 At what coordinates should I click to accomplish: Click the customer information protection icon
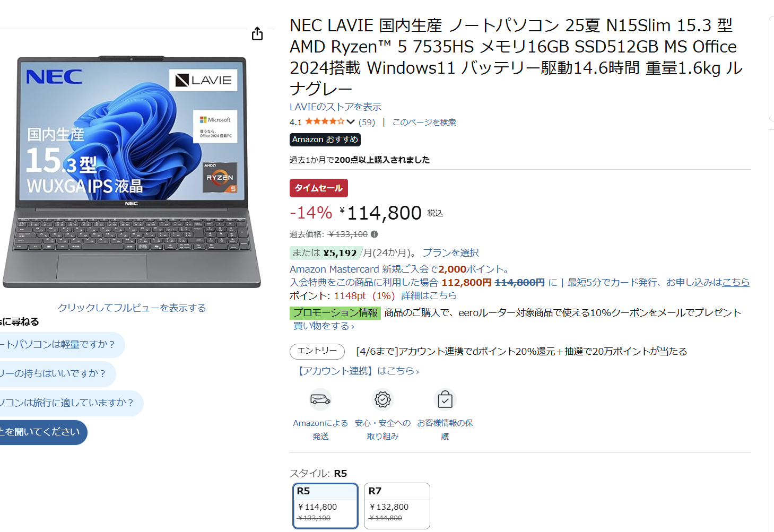[x=445, y=399]
